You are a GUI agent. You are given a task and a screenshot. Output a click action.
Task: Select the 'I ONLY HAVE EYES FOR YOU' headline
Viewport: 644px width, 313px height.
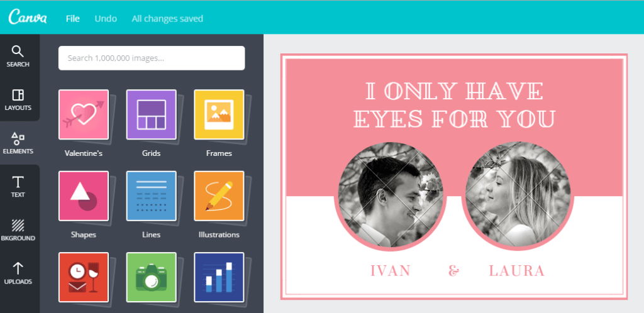tap(454, 104)
